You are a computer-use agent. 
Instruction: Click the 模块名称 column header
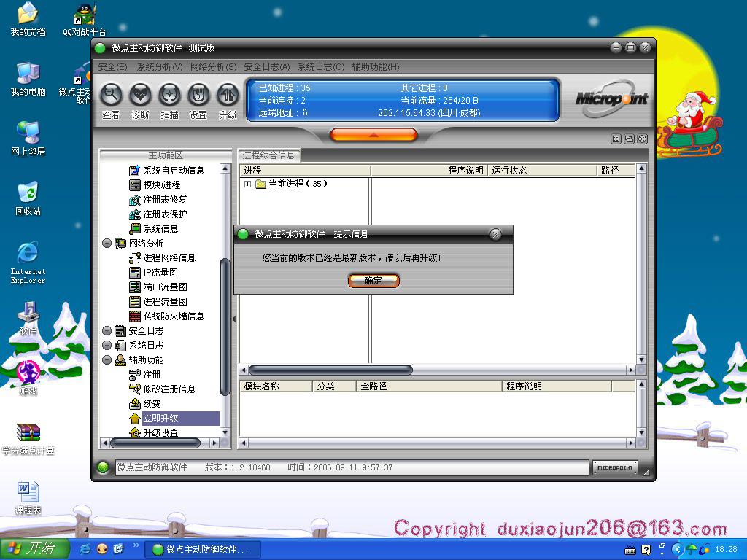[x=276, y=386]
